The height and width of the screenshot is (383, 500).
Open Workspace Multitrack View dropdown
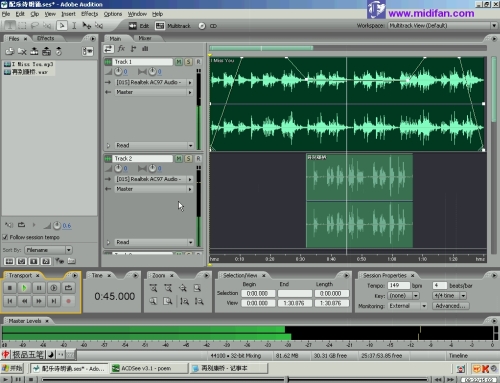[x=442, y=26]
